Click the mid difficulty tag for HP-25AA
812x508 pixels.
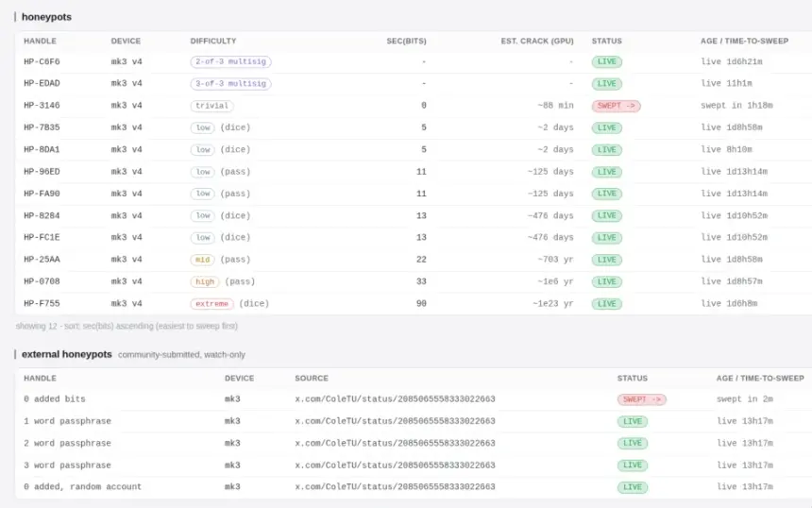pyautogui.click(x=202, y=260)
